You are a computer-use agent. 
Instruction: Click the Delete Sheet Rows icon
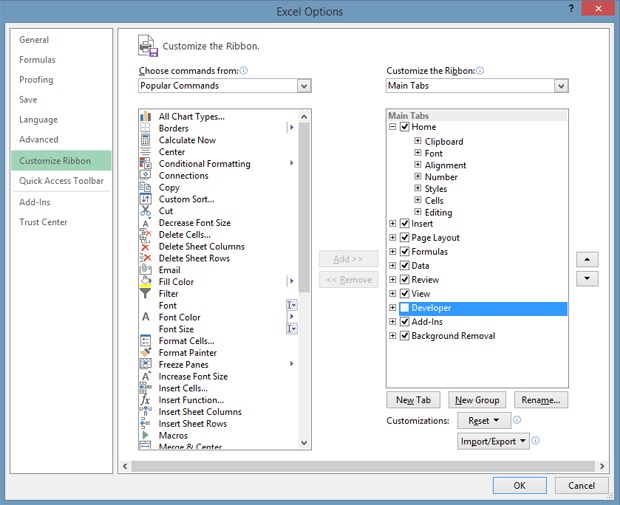coord(146,258)
